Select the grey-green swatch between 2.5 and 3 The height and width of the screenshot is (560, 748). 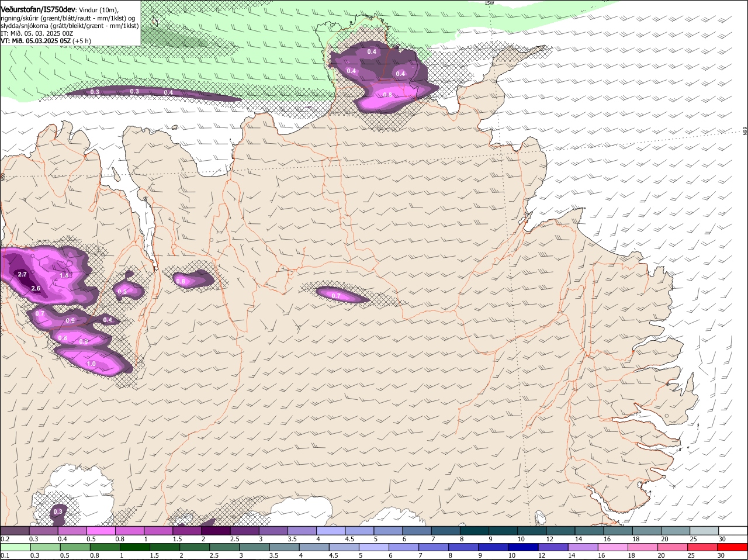point(225,547)
